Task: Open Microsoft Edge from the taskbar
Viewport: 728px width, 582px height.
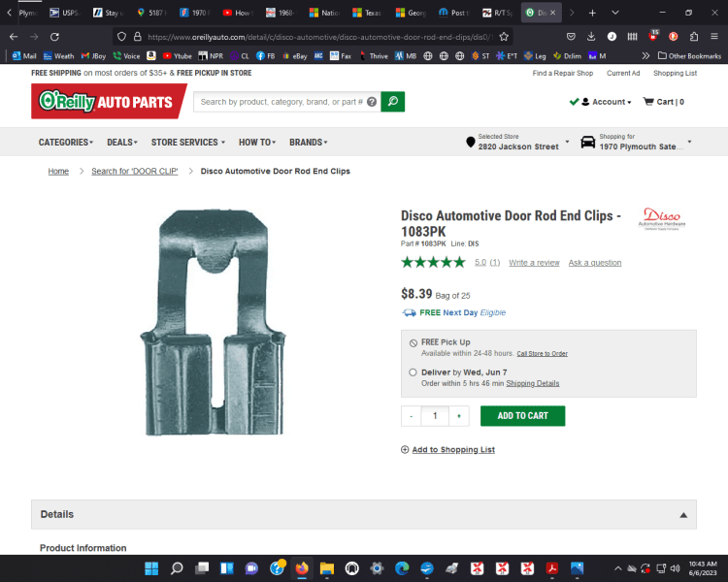Action: (x=402, y=568)
